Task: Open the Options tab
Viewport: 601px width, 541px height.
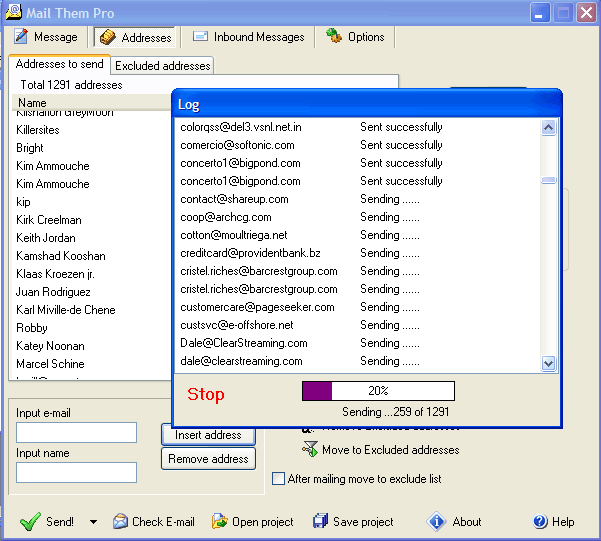Action: click(355, 37)
